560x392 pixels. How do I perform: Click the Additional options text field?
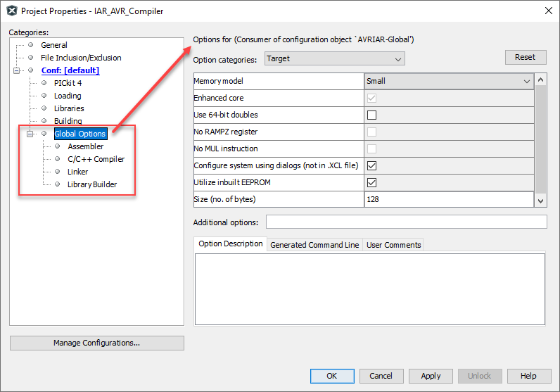406,222
